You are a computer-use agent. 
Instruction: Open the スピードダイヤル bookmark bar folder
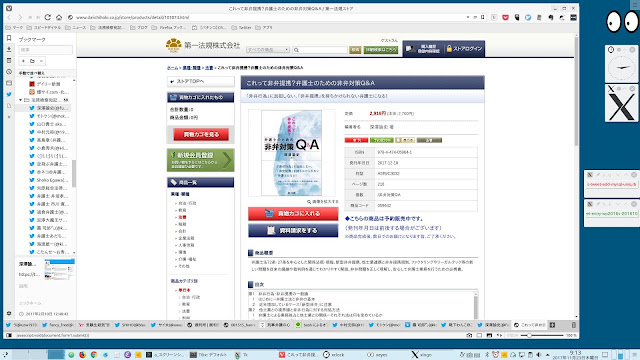click(x=44, y=28)
